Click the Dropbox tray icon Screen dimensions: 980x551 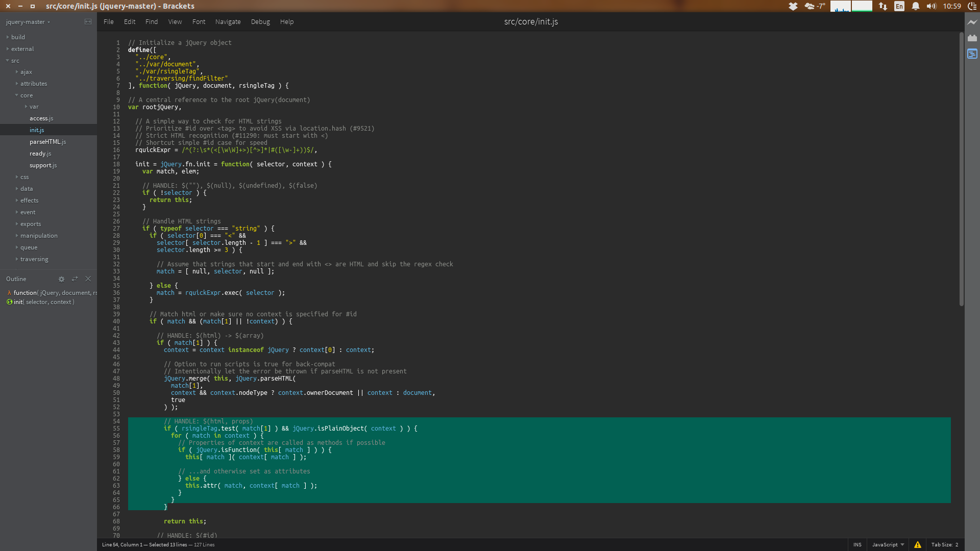coord(793,6)
